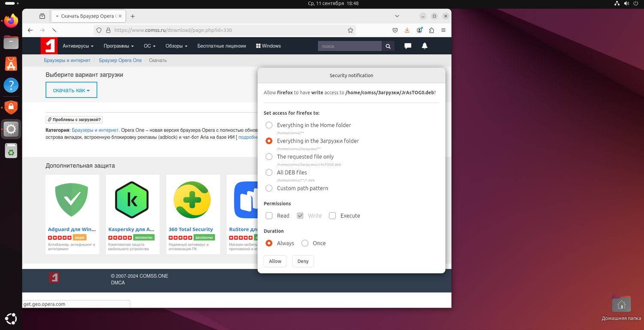Open notifications bell in site header
The height and width of the screenshot is (330, 644).
coord(425,46)
